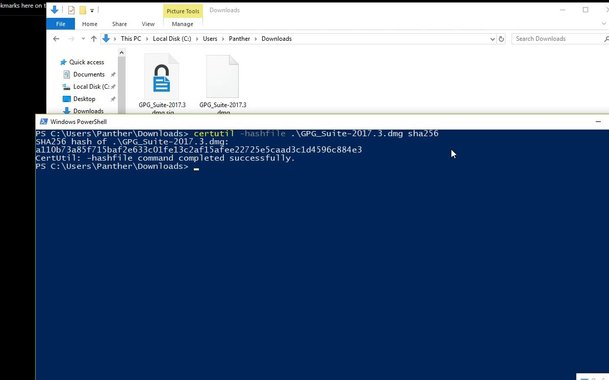The width and height of the screenshot is (609, 380).
Task: Click the SHA256 hash output line
Action: point(198,150)
